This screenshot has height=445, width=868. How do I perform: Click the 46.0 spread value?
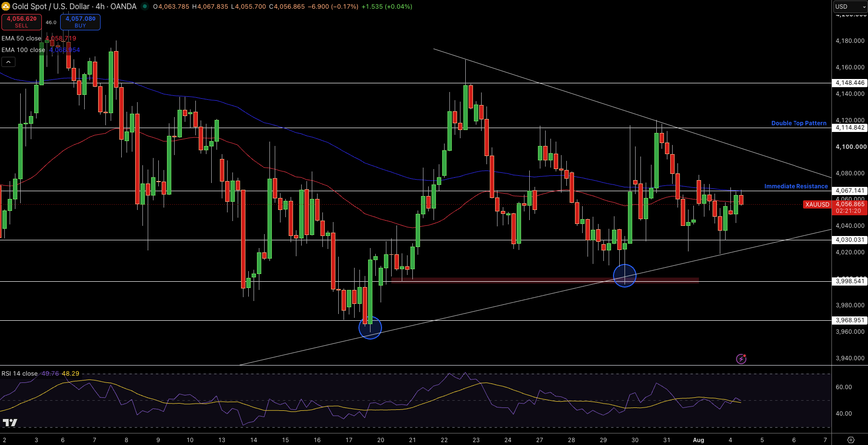coord(51,23)
